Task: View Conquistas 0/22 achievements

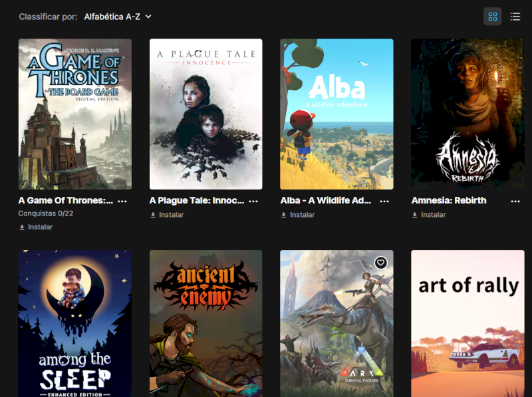Action: point(46,213)
